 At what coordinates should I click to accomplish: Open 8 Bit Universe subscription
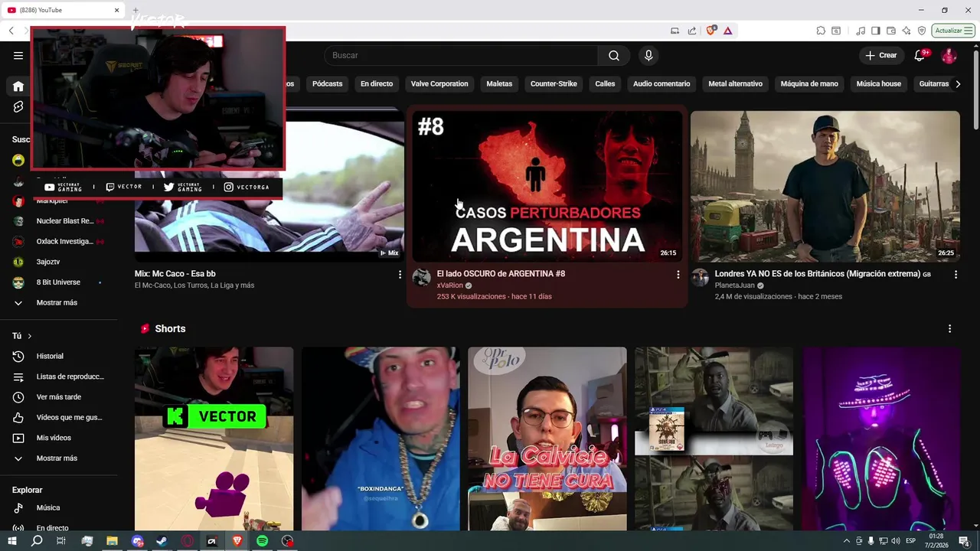[x=59, y=282]
